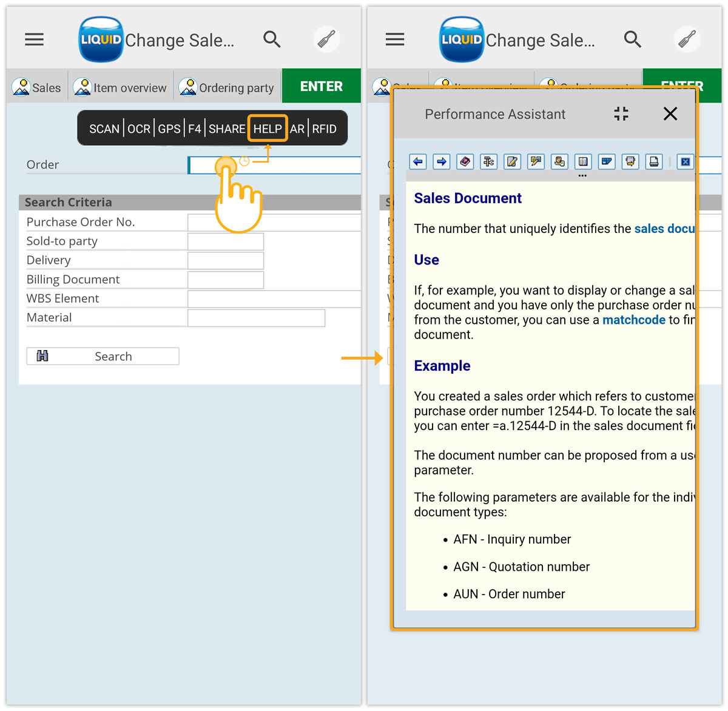Screen dimensions: 728x711
Task: Click the Purchase Order No. input field
Action: tap(274, 222)
